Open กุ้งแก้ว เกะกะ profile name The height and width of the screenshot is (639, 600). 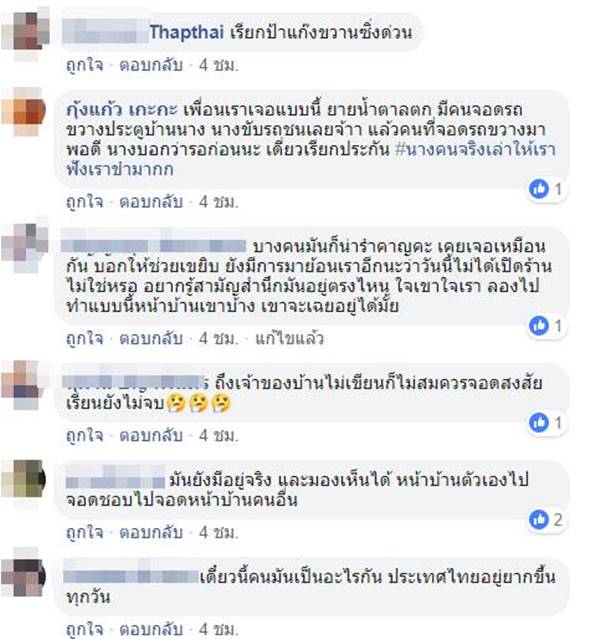[x=122, y=110]
